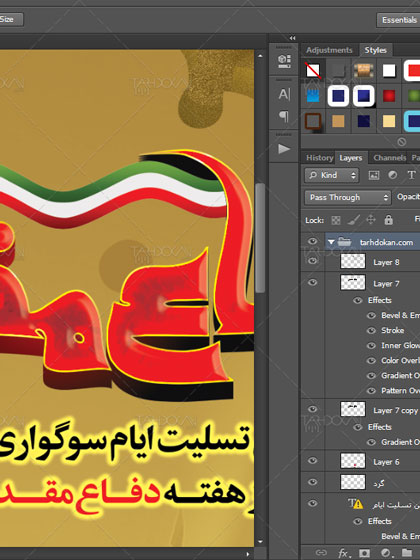Toggle Bevel & Emboss visibility on Layer 7

(371, 315)
